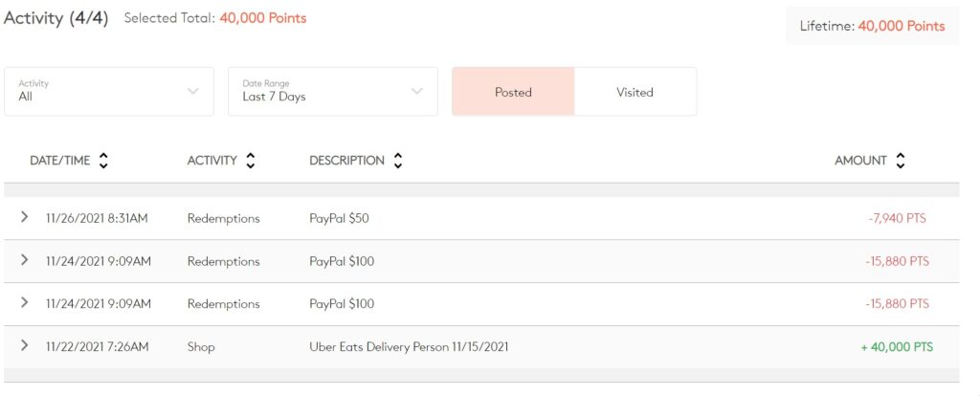Click the PayPal $50 redemption description

pyautogui.click(x=339, y=219)
